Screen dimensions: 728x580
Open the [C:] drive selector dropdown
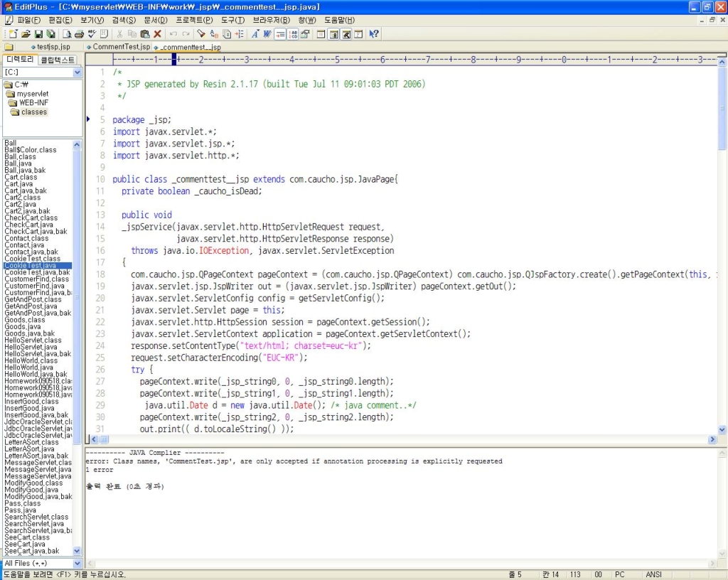point(77,72)
